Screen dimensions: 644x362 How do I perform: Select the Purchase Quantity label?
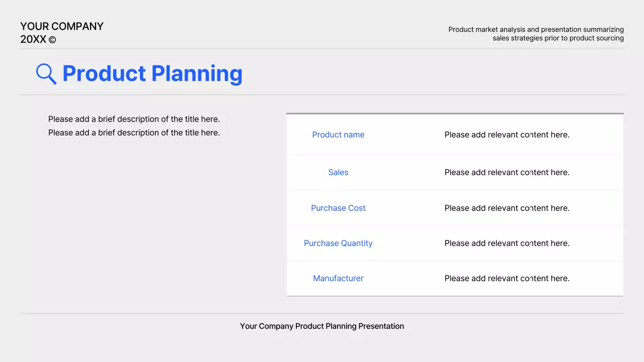coord(338,243)
